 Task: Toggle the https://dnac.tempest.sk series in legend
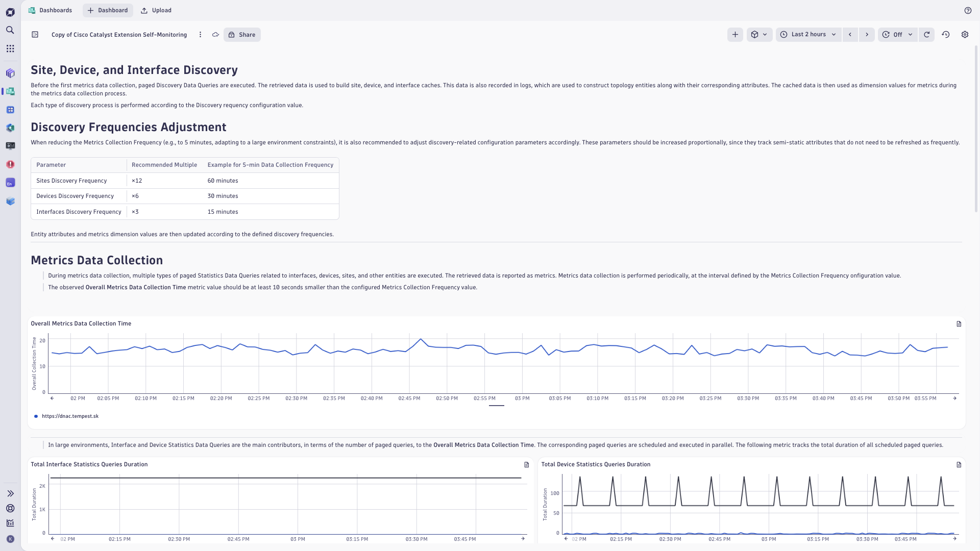coord(70,416)
